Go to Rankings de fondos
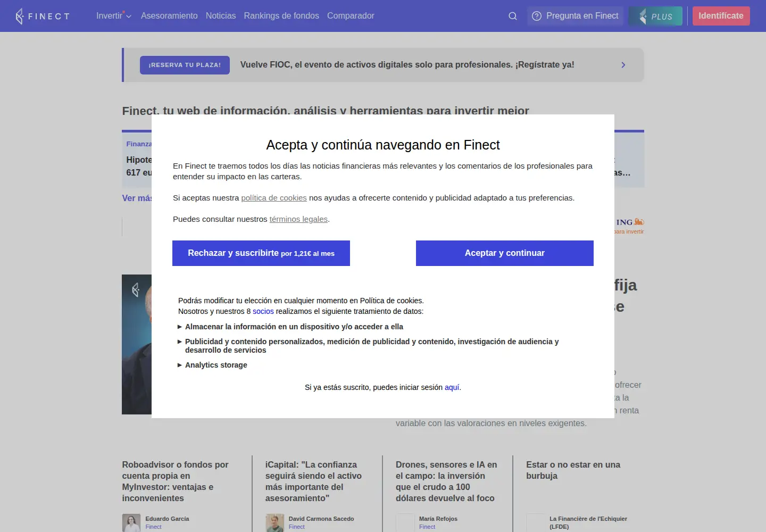Viewport: 766px width, 532px height. pos(281,16)
